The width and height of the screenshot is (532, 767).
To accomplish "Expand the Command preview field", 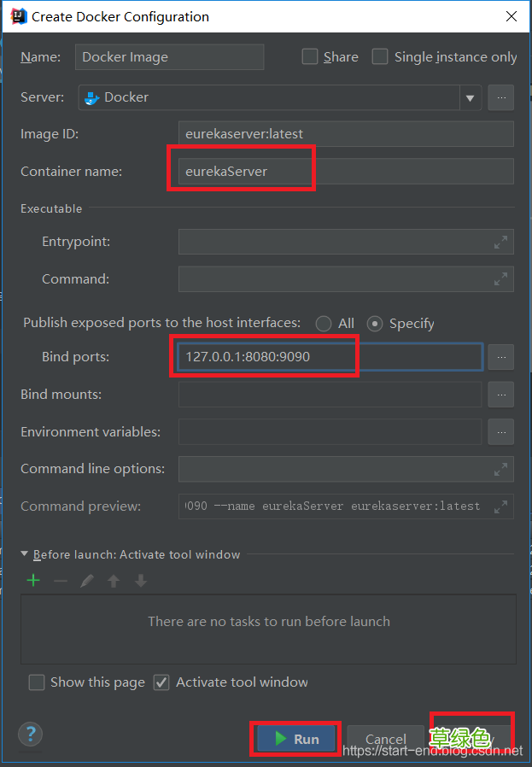I will (x=500, y=506).
